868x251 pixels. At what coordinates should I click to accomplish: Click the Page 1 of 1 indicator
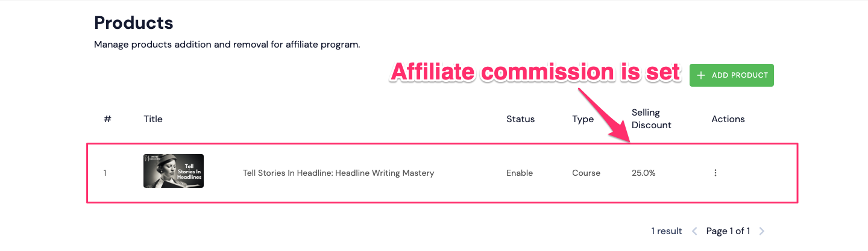tap(728, 231)
